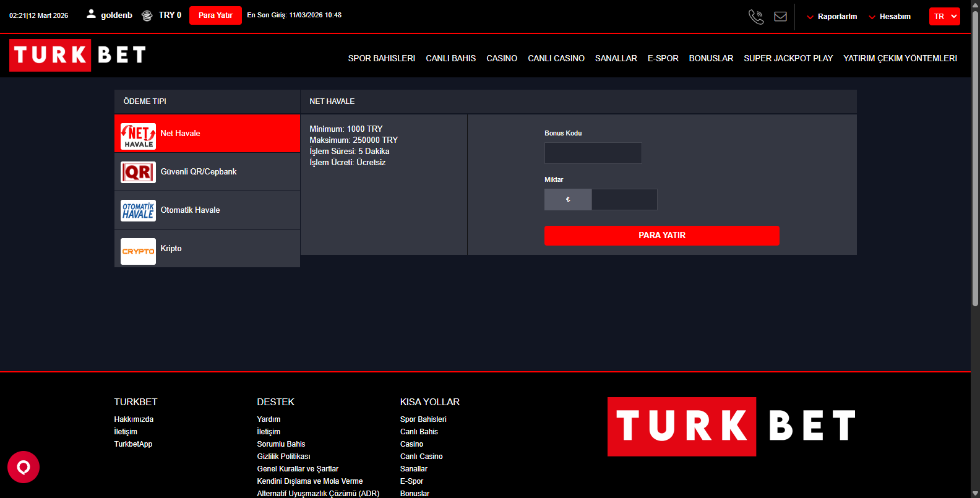Select Güvenli QR/Cepbank payment type
Image resolution: width=980 pixels, height=498 pixels.
click(207, 172)
